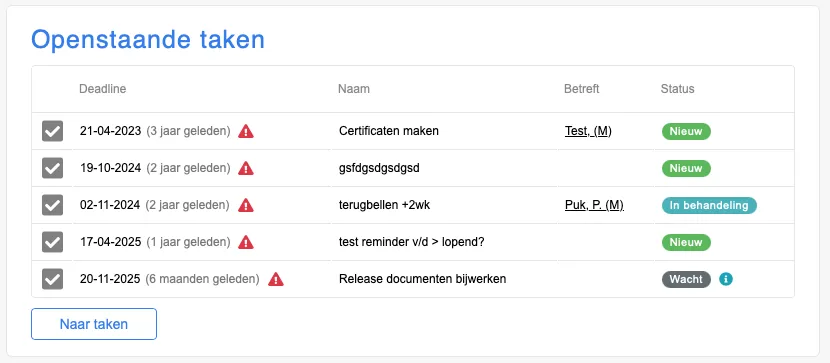Click Nieuw badge of gsfdgsdgsdgsd row
830x363 pixels.
[x=686, y=168]
